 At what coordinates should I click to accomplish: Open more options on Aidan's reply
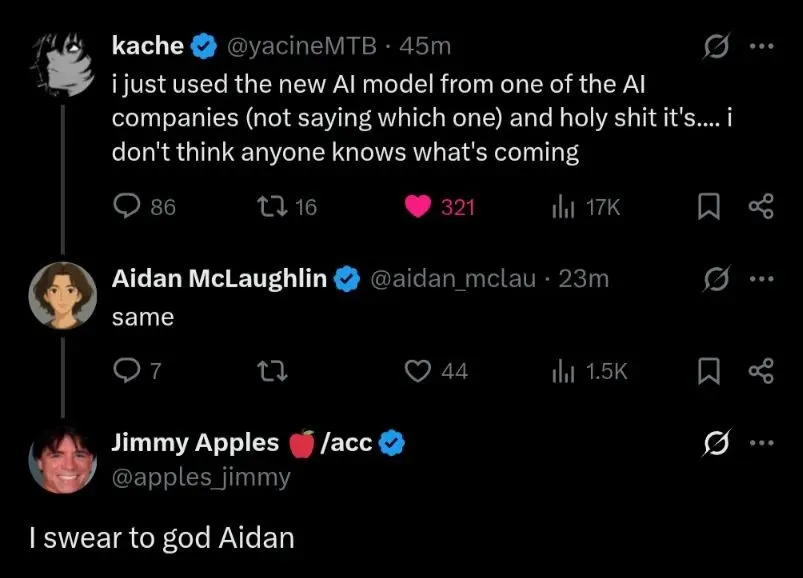pyautogui.click(x=761, y=279)
